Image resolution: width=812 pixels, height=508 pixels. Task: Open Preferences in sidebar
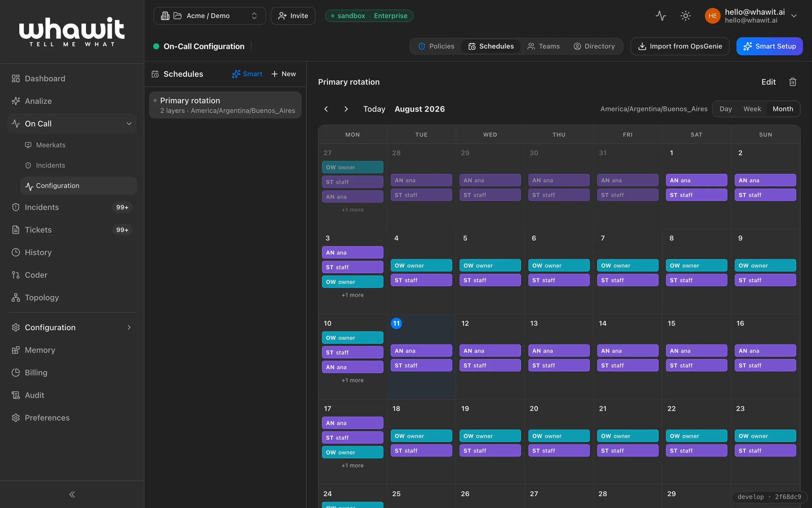[x=72, y=418]
